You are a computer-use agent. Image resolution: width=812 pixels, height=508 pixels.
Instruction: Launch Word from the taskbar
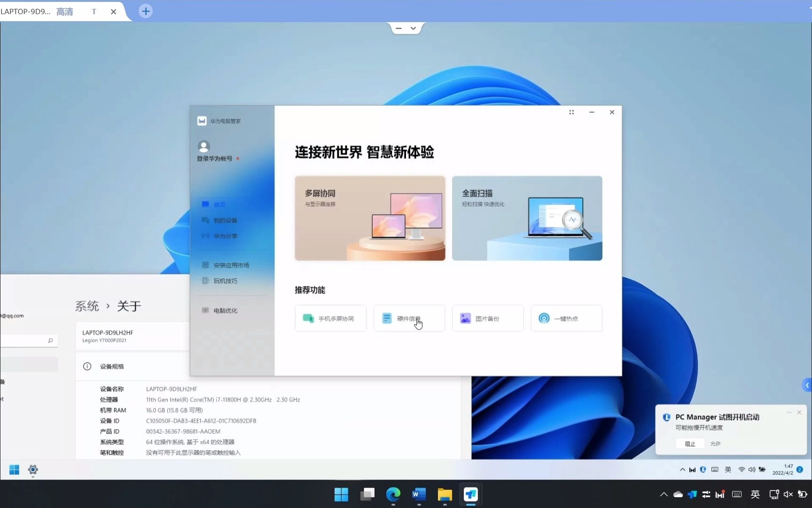[x=419, y=494]
